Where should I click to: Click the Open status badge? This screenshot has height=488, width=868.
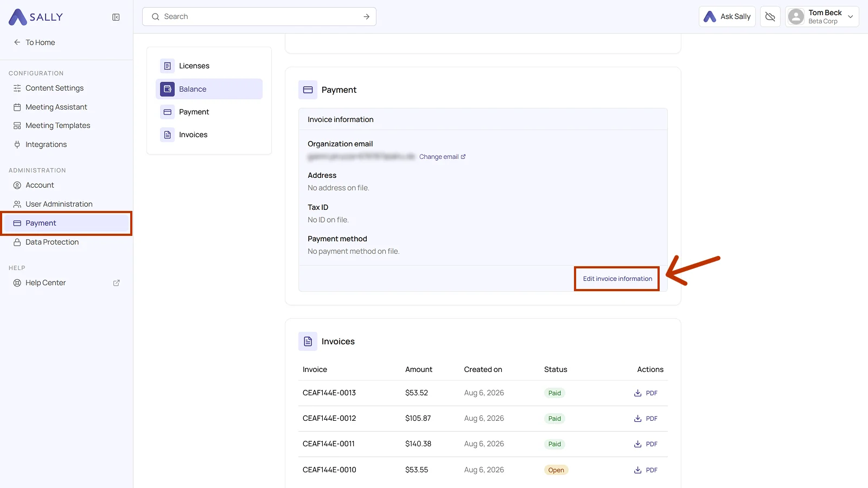coord(556,470)
